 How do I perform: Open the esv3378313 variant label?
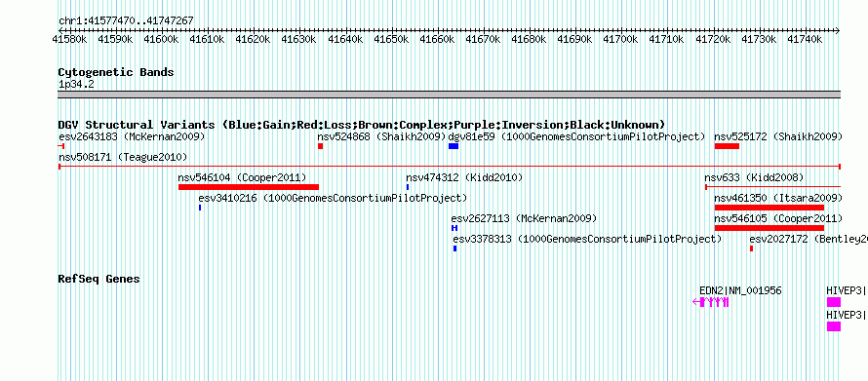[x=587, y=239]
